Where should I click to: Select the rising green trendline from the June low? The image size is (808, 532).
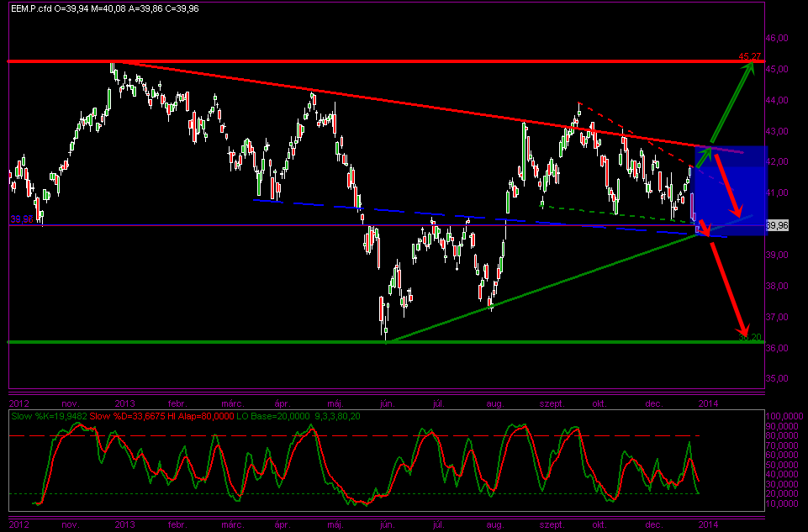(x=538, y=288)
